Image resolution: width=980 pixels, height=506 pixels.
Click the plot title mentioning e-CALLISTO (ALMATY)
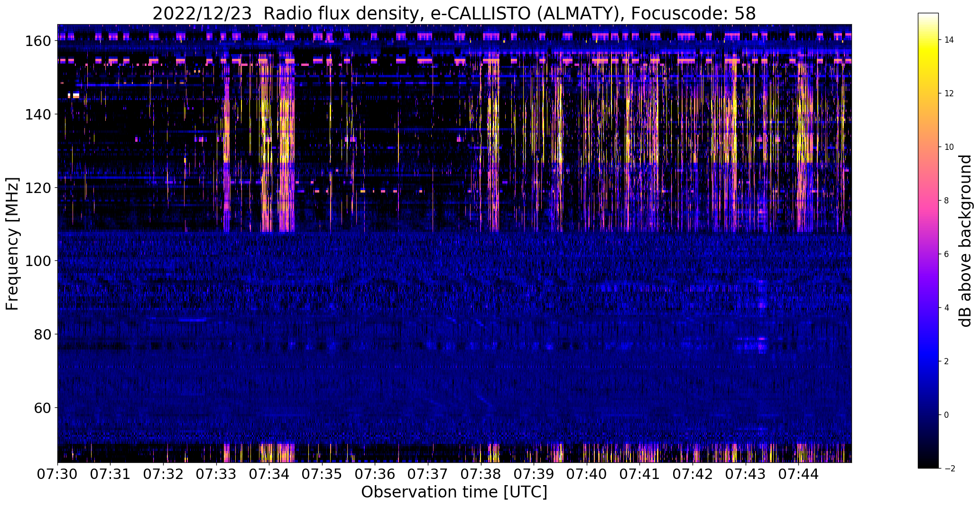[x=454, y=13]
